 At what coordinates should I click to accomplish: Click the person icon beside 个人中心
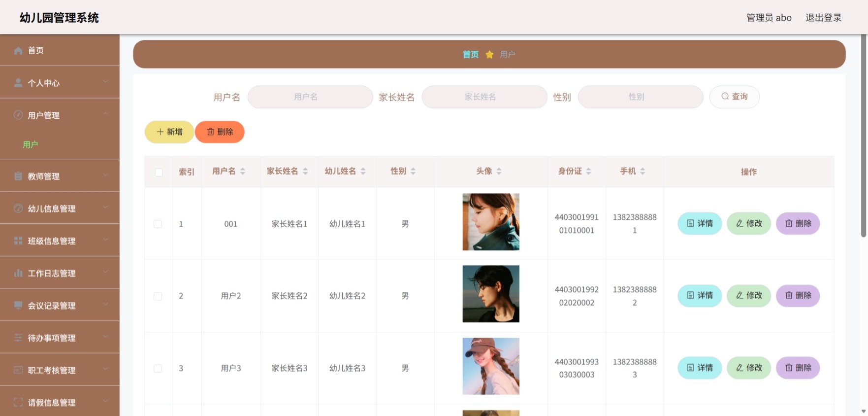(18, 83)
